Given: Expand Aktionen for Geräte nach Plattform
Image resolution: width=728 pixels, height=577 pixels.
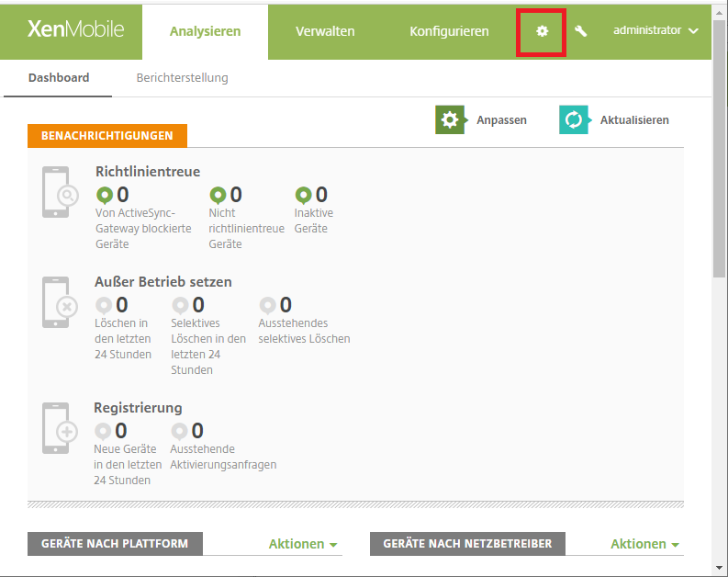Looking at the screenshot, I should click(302, 544).
